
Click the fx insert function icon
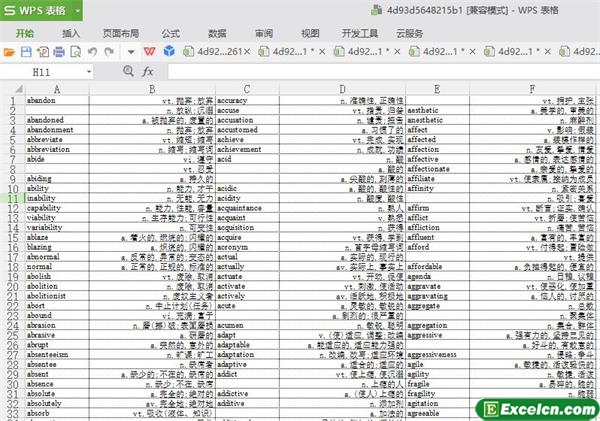click(x=148, y=72)
